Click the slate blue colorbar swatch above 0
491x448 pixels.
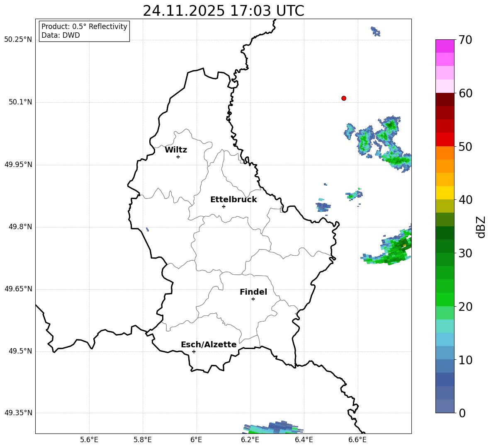[445, 406]
